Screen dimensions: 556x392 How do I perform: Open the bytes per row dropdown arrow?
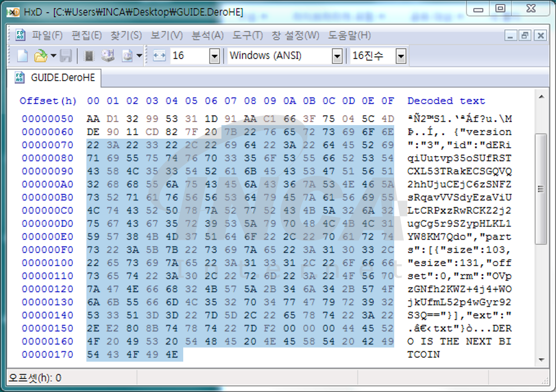point(215,56)
